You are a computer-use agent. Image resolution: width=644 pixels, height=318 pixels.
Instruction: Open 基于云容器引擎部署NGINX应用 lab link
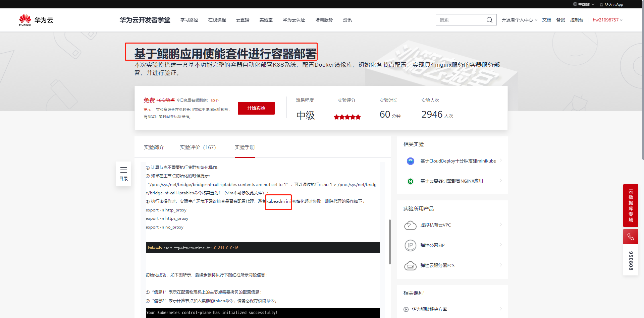click(452, 181)
